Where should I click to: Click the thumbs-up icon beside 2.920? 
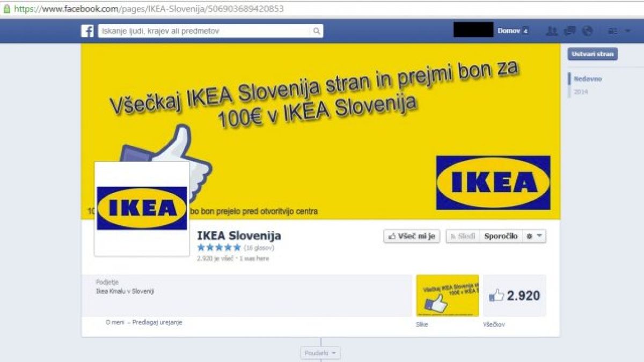496,295
